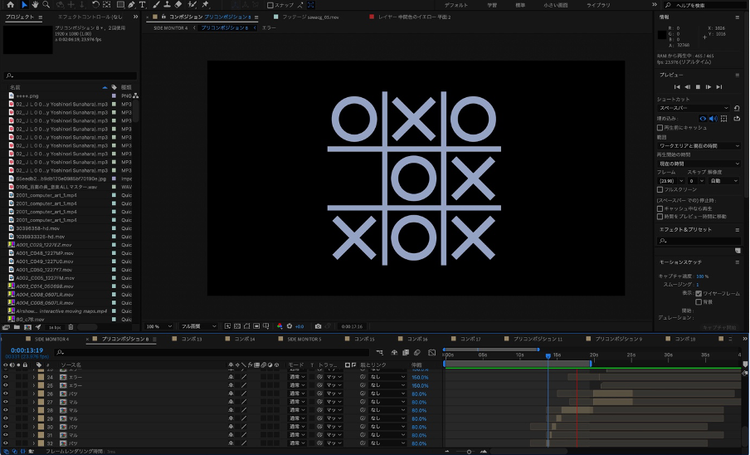Toggle the フルスクリーン checkbox

[661, 190]
